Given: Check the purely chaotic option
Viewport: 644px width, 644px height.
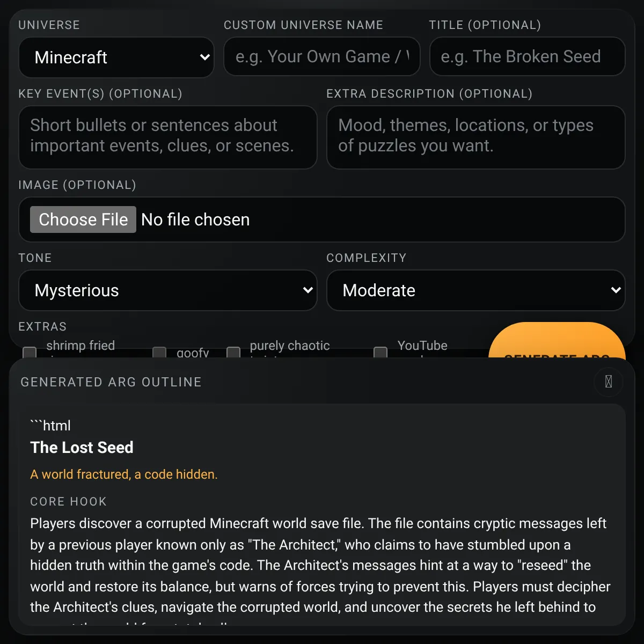Looking at the screenshot, I should (233, 352).
